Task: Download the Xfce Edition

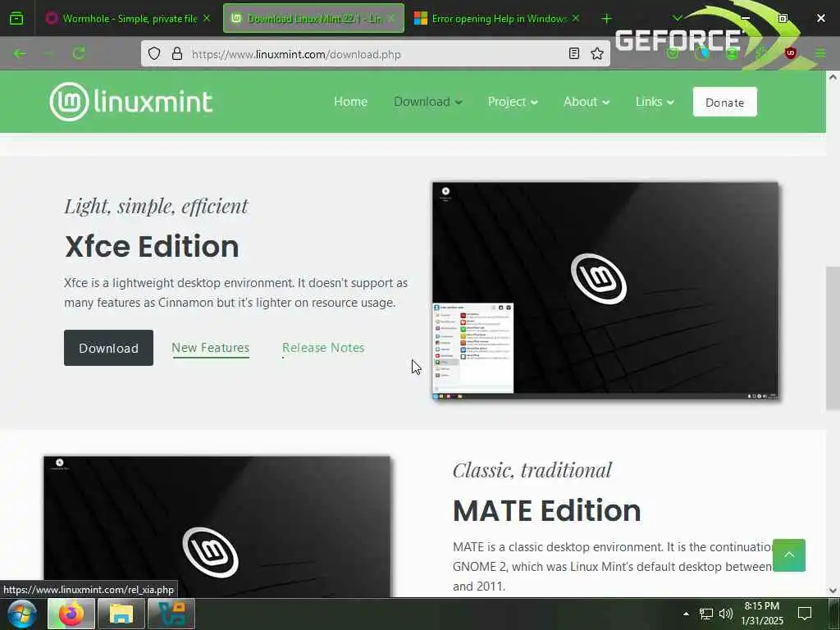Action: pyautogui.click(x=109, y=348)
